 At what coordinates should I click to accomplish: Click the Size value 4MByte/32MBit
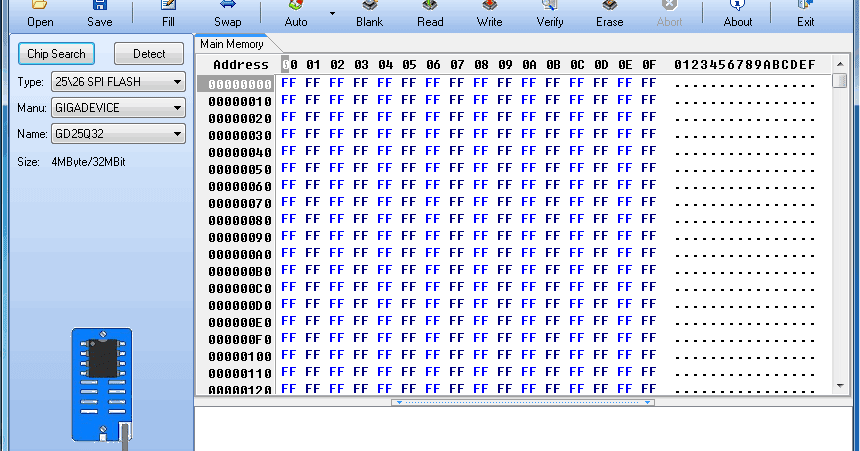click(x=88, y=162)
